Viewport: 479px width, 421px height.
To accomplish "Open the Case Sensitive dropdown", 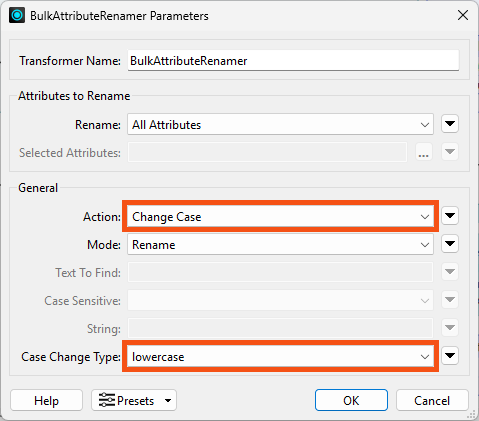I will point(280,300).
